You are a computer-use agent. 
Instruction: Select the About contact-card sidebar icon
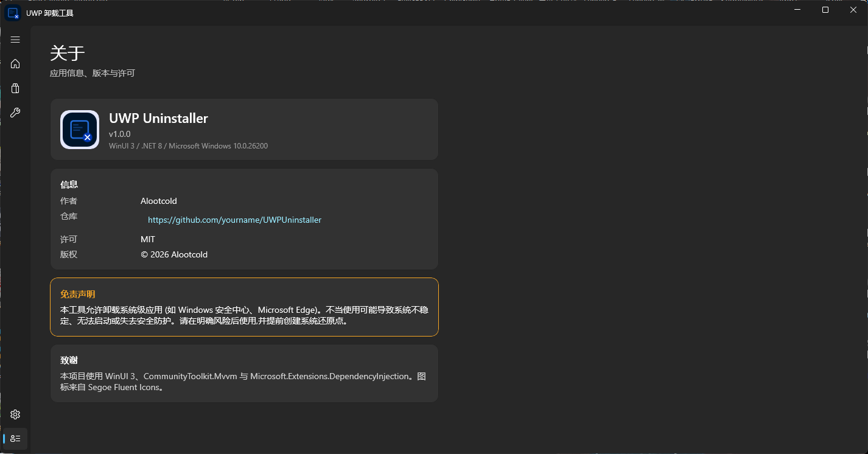(x=15, y=439)
